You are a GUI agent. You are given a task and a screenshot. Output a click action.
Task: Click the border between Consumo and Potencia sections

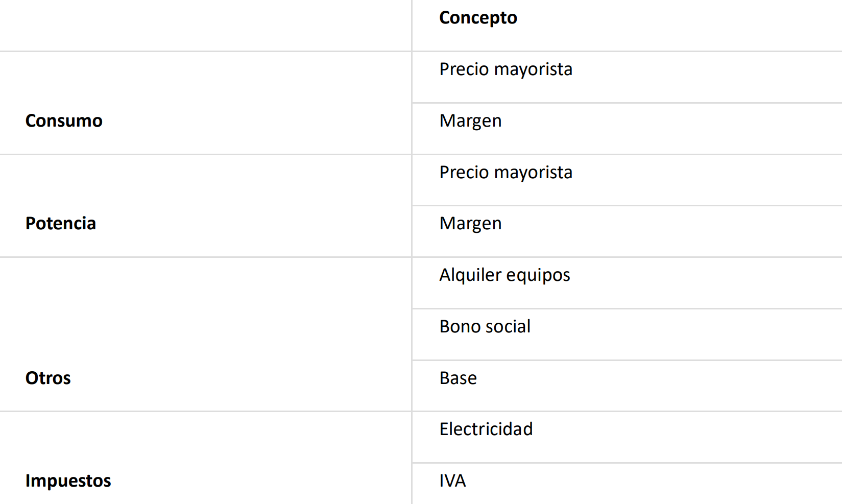click(x=204, y=154)
